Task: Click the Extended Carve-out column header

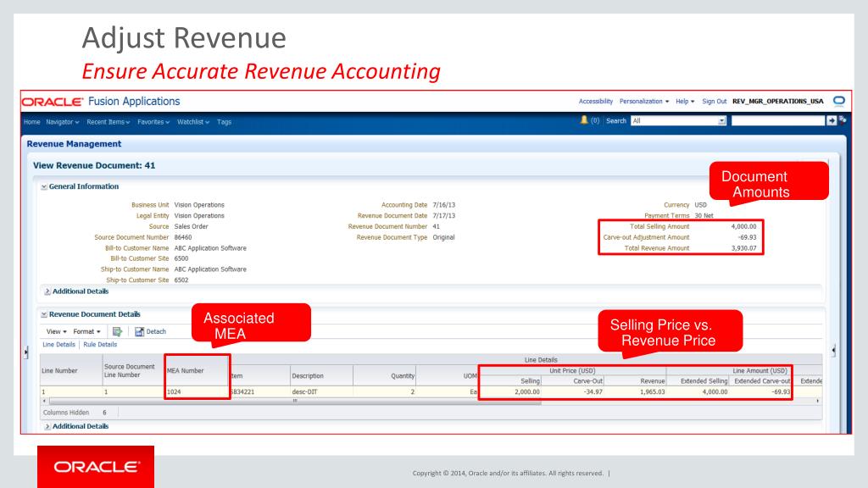Action: point(762,381)
